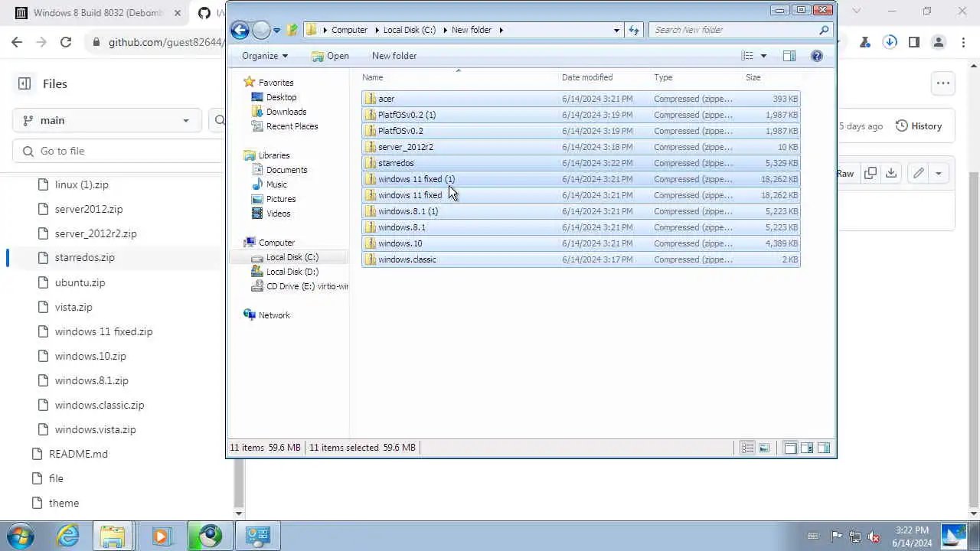Open the Windows Start orb
Image resolution: width=980 pixels, height=551 pixels.
(x=21, y=536)
